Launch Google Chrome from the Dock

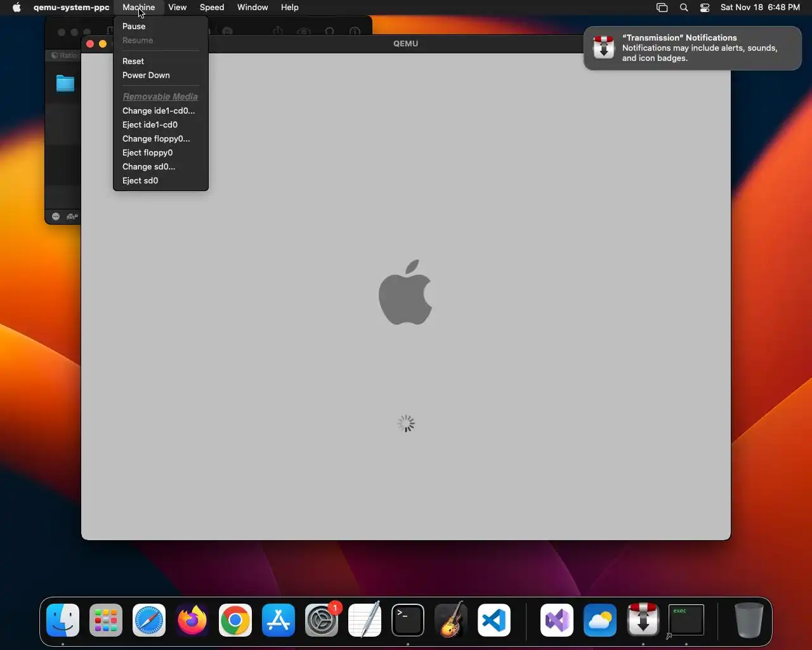coord(235,620)
